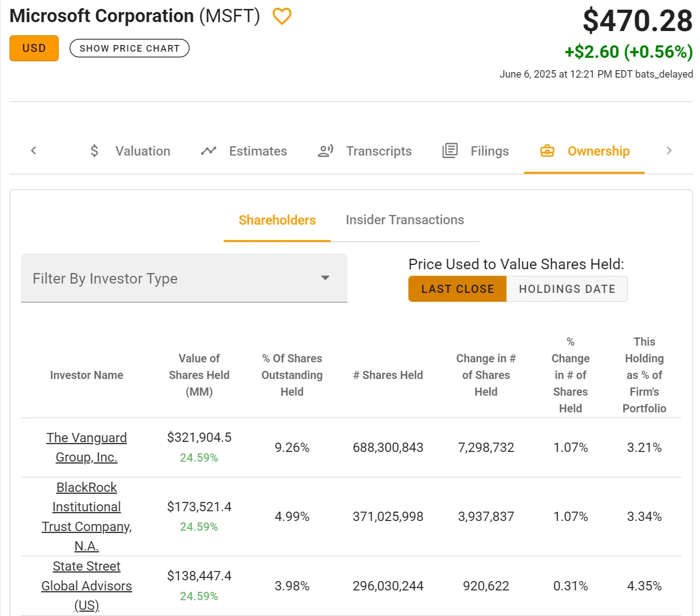This screenshot has height=616, width=700.
Task: Click the 3.98% shares outstanding value
Action: pos(292,586)
